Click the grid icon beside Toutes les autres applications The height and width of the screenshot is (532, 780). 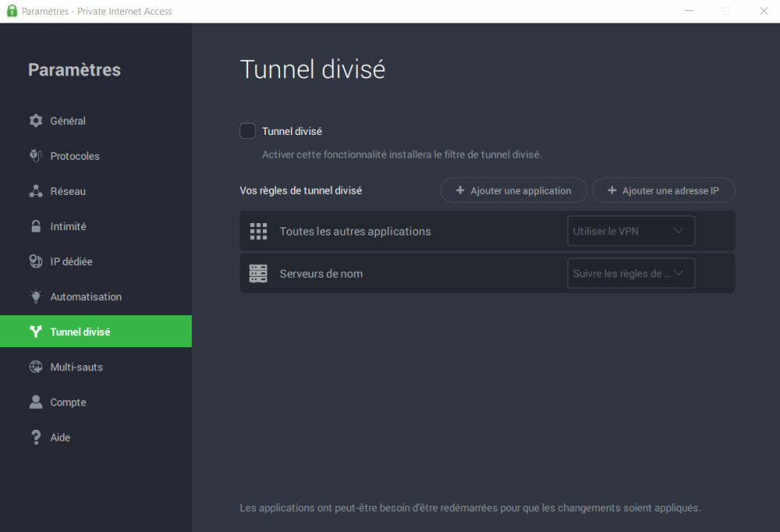click(258, 232)
